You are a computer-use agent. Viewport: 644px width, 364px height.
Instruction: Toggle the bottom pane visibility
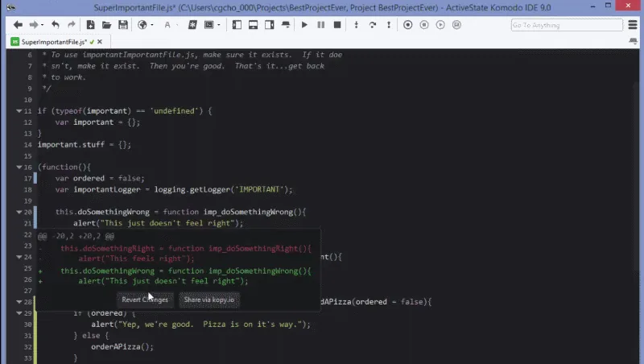253,25
